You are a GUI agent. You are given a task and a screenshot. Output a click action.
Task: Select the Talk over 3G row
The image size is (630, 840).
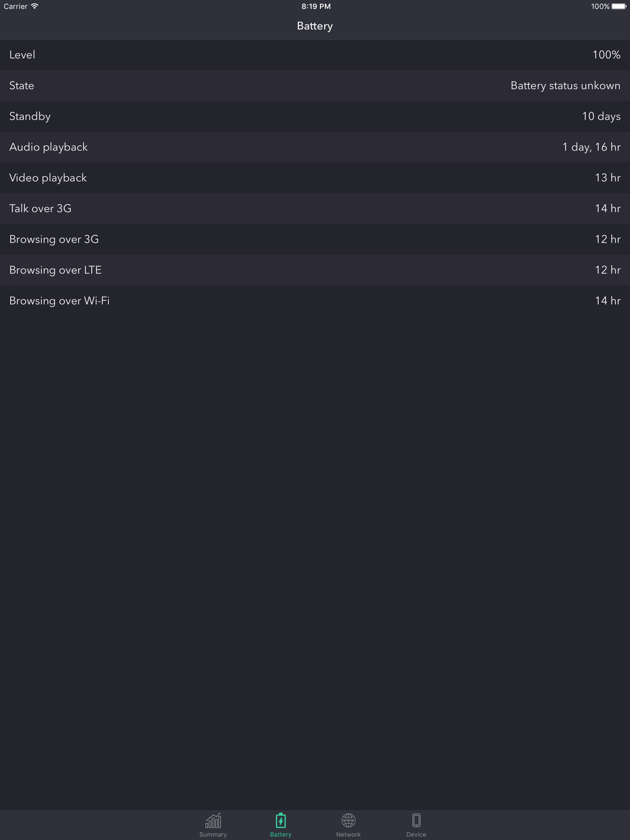coord(315,208)
